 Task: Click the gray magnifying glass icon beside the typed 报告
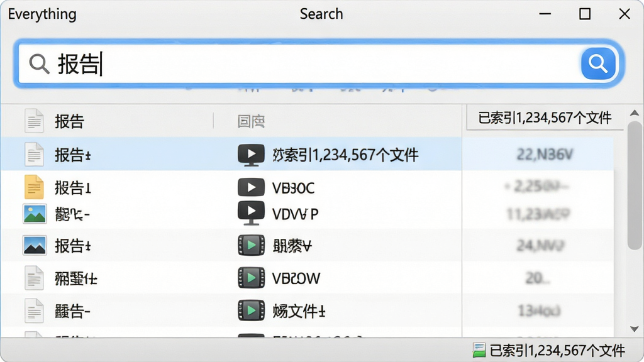click(39, 64)
